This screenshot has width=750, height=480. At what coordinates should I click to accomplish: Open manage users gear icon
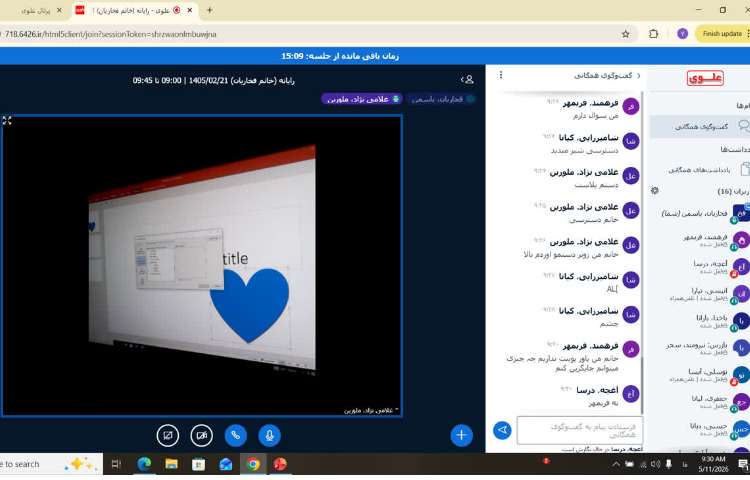point(655,191)
